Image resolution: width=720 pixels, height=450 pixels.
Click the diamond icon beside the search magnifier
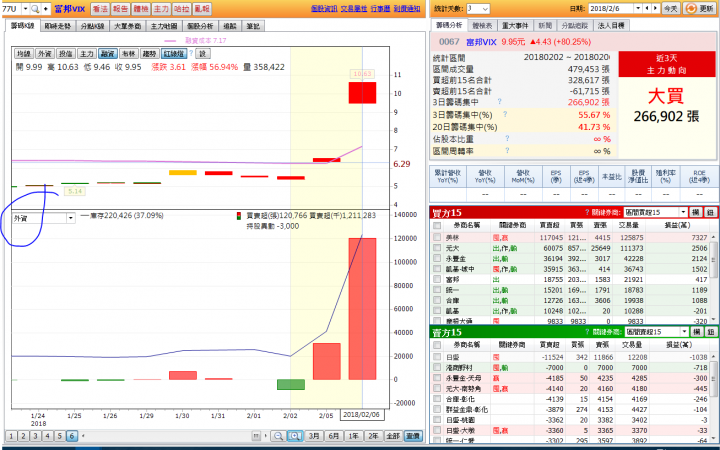pos(45,9)
